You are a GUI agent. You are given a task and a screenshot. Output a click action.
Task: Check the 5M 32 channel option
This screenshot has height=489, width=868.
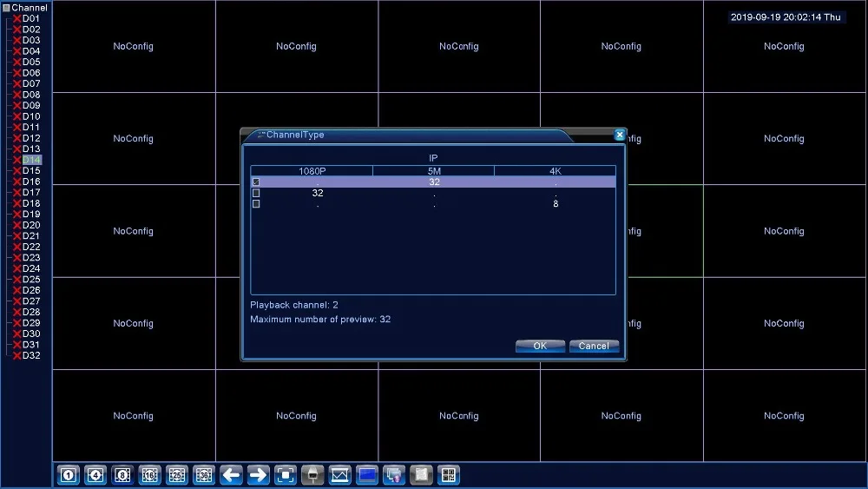[256, 182]
